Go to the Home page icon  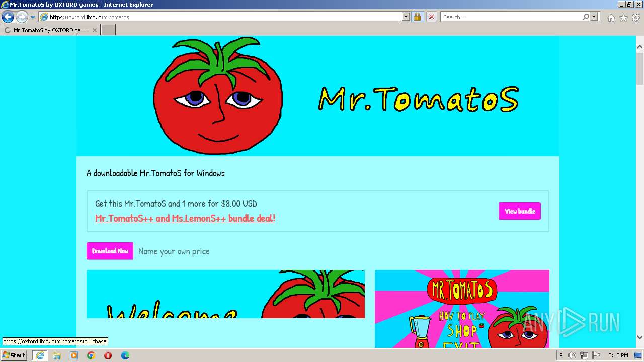611,18
